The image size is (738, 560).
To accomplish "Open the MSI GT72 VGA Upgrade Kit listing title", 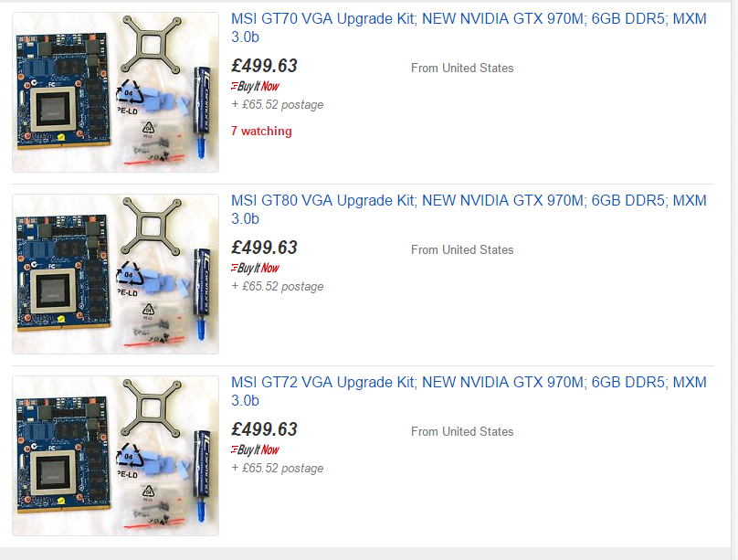I will click(469, 383).
